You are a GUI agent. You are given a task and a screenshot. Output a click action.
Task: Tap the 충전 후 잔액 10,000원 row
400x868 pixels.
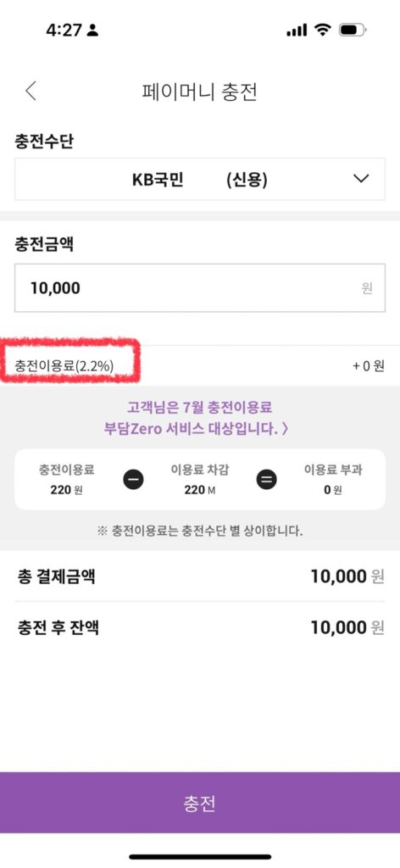pyautogui.click(x=200, y=627)
